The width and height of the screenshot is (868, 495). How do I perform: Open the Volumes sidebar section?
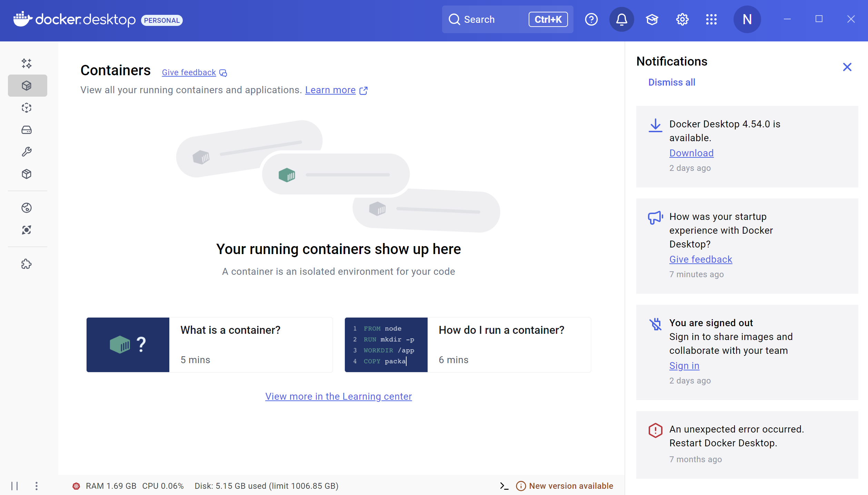click(27, 130)
